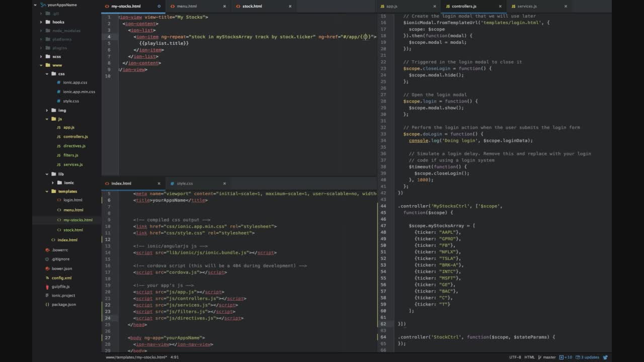This screenshot has width=644, height=362.
Task: Open app.js from the file tree
Action: (69, 127)
